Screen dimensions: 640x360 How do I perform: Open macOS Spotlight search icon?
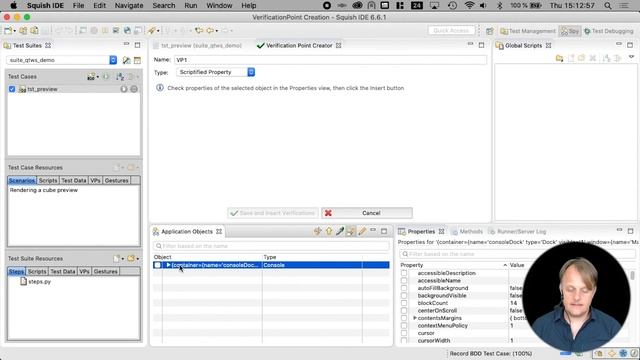pos(608,6)
